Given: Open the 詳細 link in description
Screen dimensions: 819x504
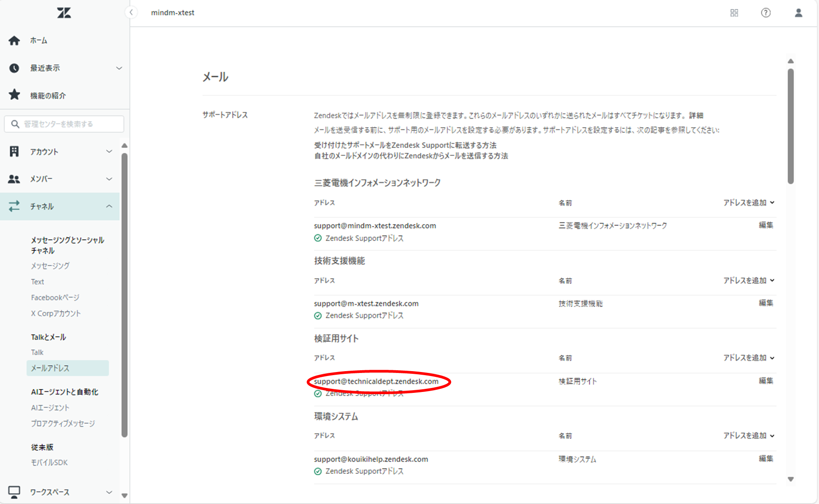Looking at the screenshot, I should coord(696,116).
